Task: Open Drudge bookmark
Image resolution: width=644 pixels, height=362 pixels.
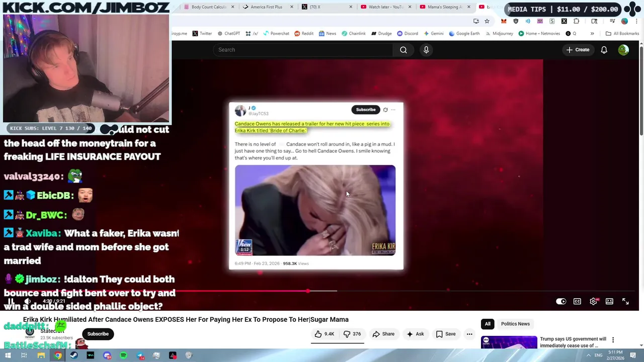Action: 381,34
